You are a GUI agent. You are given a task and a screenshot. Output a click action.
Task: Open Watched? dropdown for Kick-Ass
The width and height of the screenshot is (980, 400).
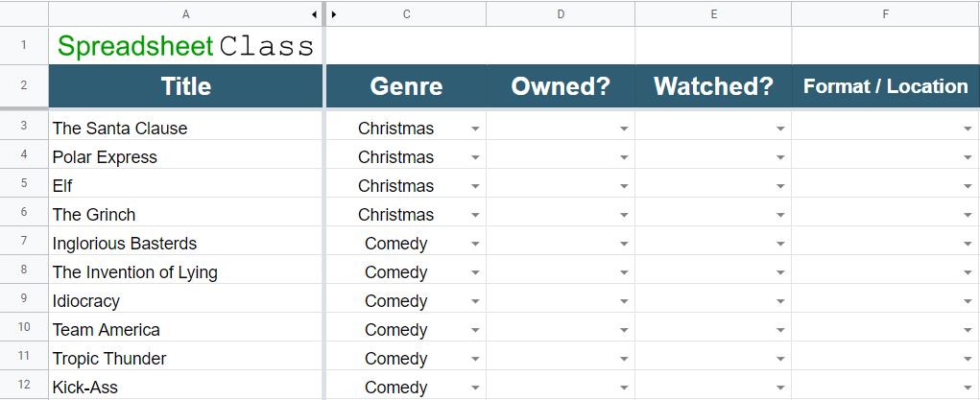pos(780,388)
